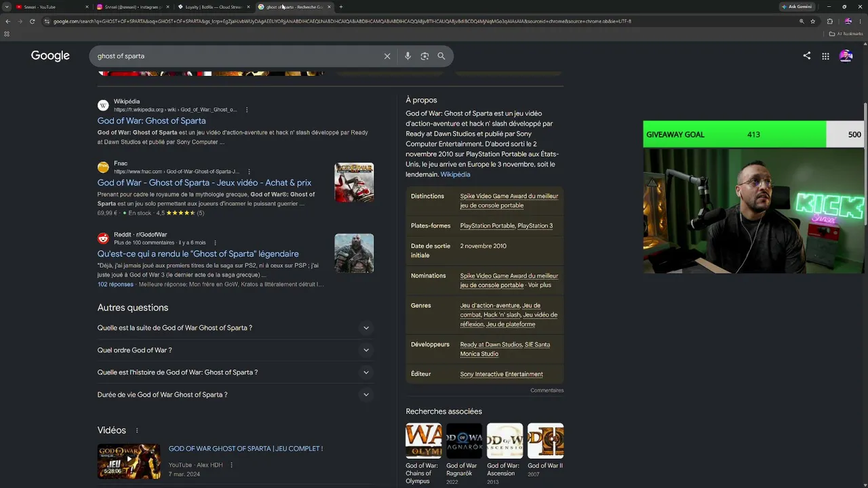This screenshot has height=488, width=868.
Task: Open the Ready at Dawn Studios link
Action: (491, 344)
